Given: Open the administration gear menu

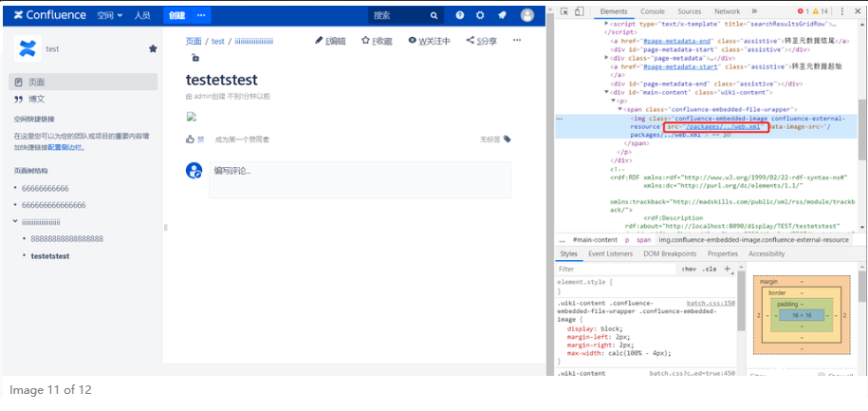Looking at the screenshot, I should pos(480,15).
